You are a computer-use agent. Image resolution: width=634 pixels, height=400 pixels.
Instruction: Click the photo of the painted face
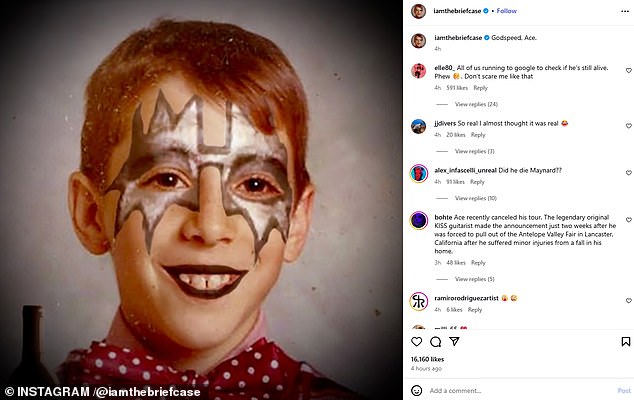(200, 200)
